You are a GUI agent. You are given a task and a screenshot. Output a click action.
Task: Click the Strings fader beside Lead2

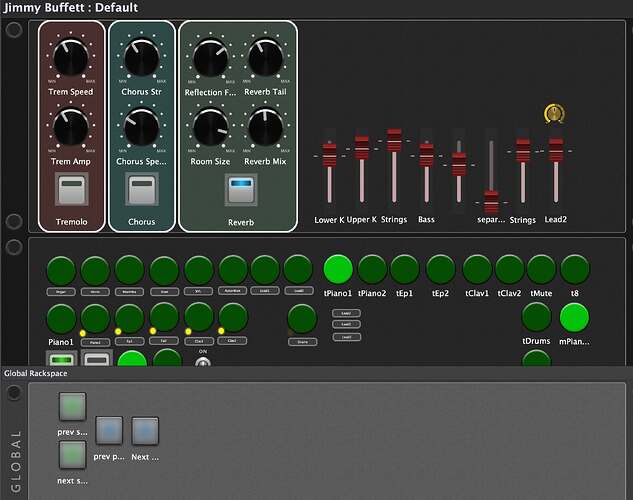[523, 150]
